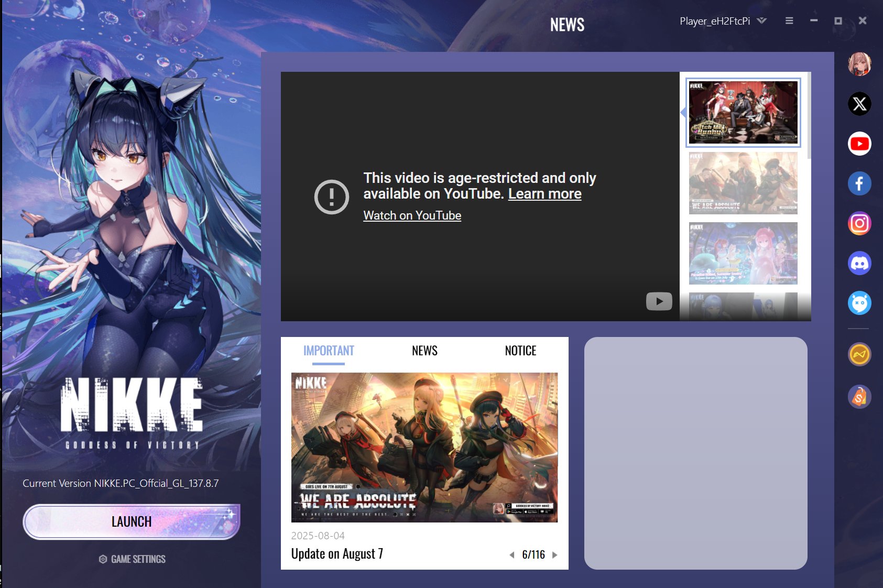Open the hamburger menu in title bar
This screenshot has width=883, height=588.
789,21
